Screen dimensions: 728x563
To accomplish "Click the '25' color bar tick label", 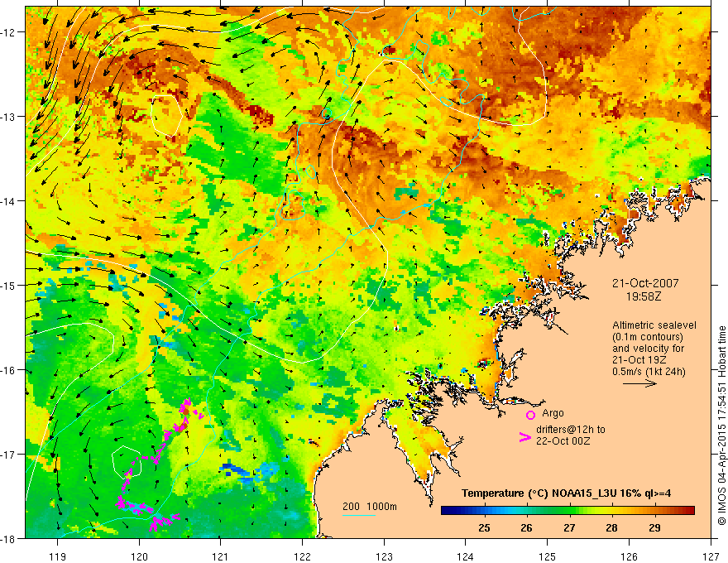I will point(484,527).
